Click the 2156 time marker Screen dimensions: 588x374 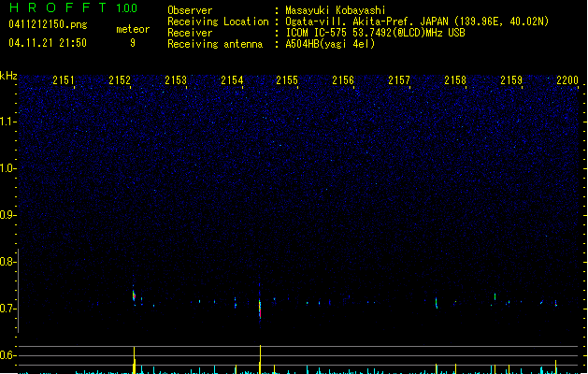[343, 80]
